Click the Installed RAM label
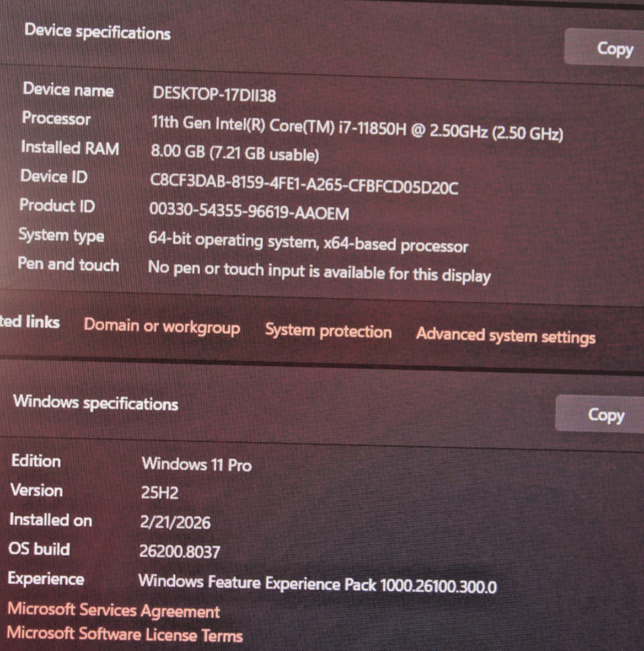Screen dimensions: 644x651 (70, 147)
